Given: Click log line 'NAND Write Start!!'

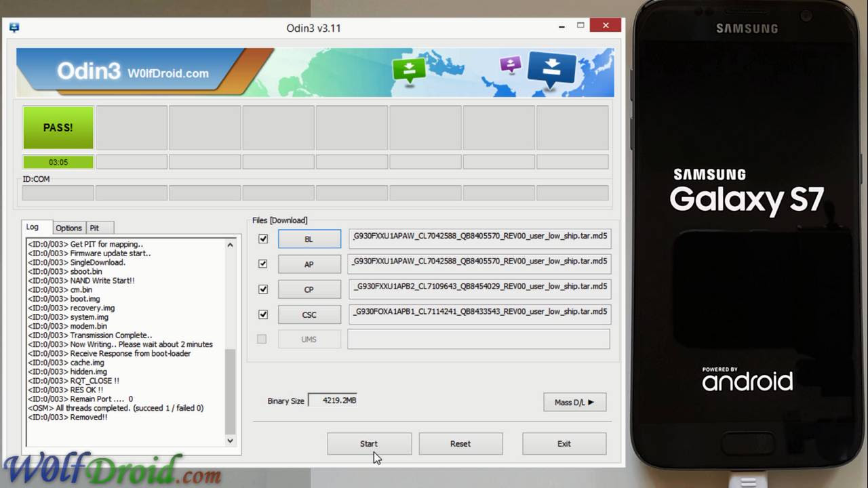Looking at the screenshot, I should coord(81,281).
